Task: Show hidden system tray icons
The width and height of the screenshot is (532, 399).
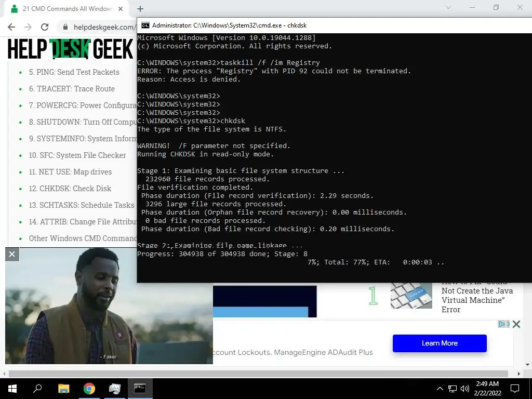Action: [440, 389]
